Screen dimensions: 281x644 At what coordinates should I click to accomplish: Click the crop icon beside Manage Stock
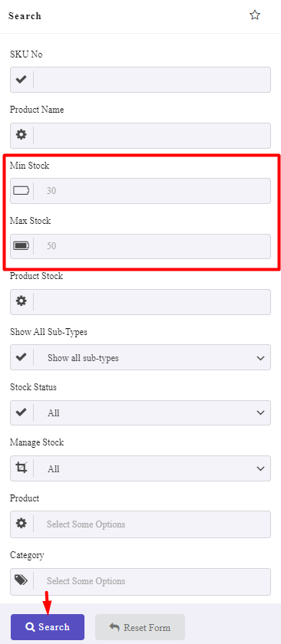[21, 468]
